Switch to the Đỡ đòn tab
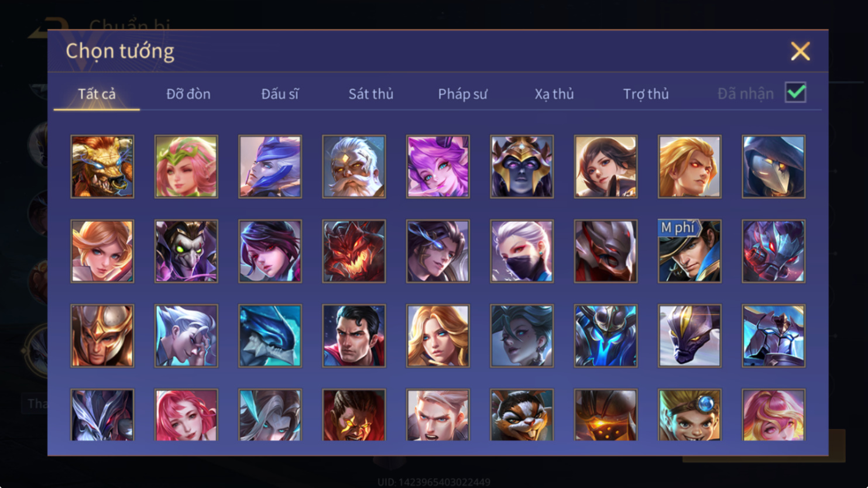Image resolution: width=868 pixels, height=488 pixels. click(x=188, y=94)
